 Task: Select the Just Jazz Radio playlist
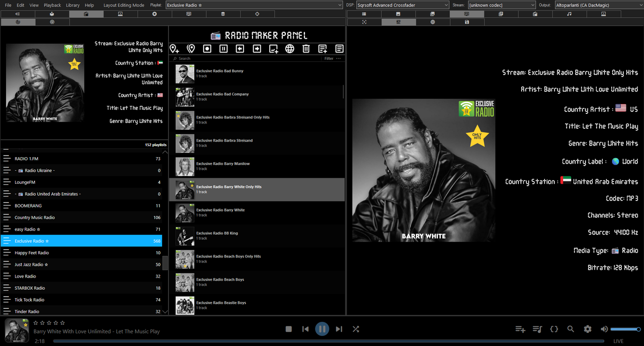point(82,264)
